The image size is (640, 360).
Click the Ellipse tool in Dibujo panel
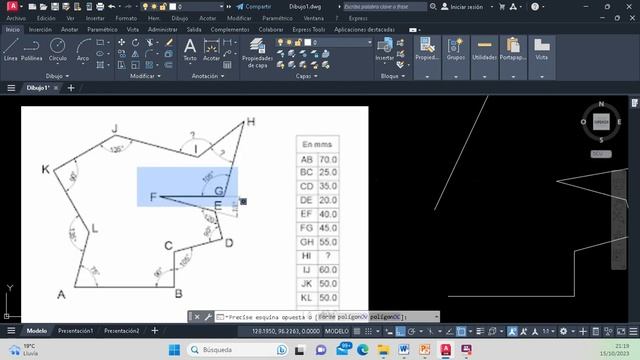click(100, 53)
